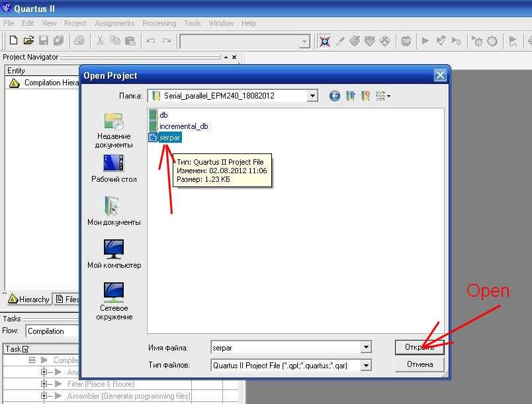Click the play-arrow with waveform toolbar icon
This screenshot has height=404, width=532.
(x=513, y=42)
